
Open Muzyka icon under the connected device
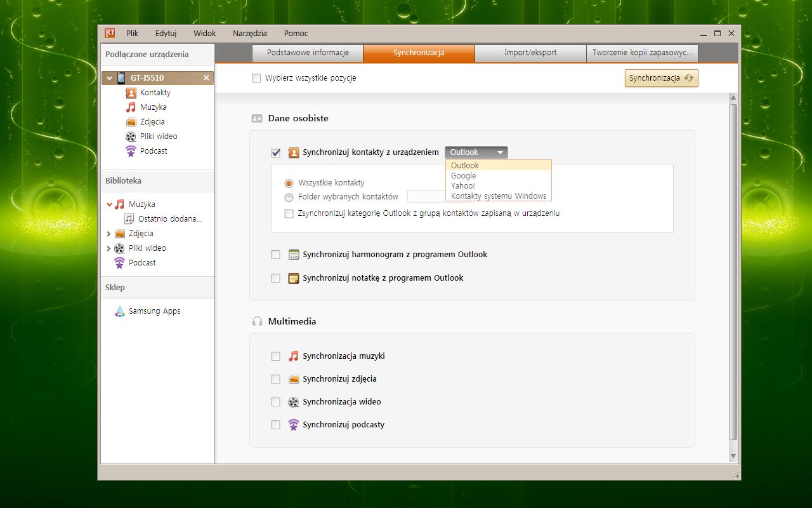(x=131, y=107)
